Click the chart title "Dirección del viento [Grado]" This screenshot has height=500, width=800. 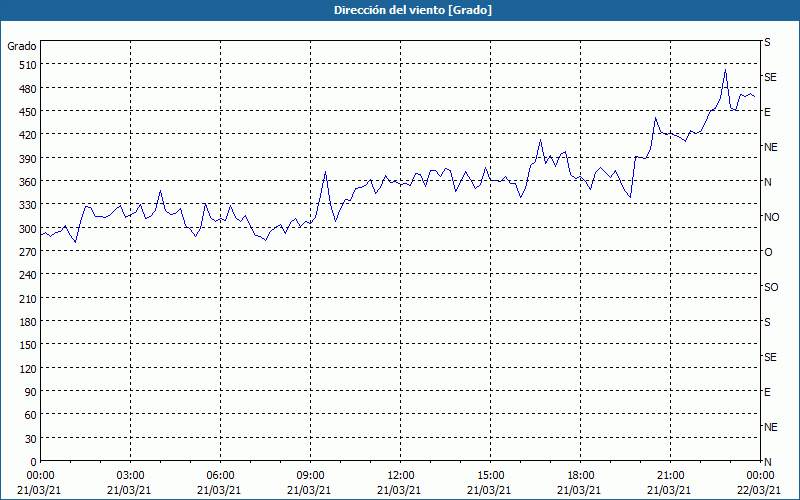[x=413, y=10]
